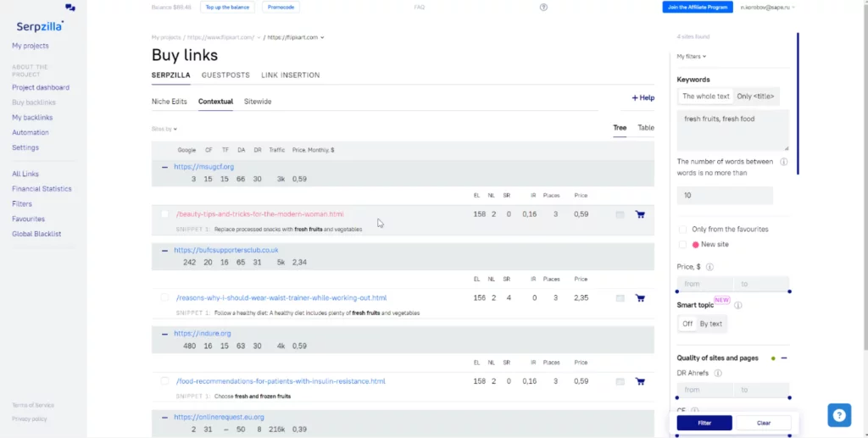Open the user account email dropdown
This screenshot has width=868, height=438.
[x=768, y=8]
